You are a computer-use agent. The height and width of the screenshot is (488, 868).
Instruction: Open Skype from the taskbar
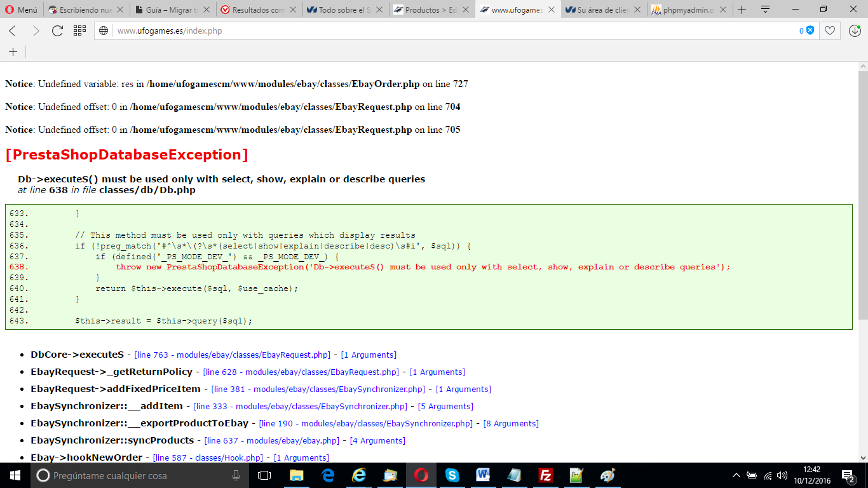[452, 475]
